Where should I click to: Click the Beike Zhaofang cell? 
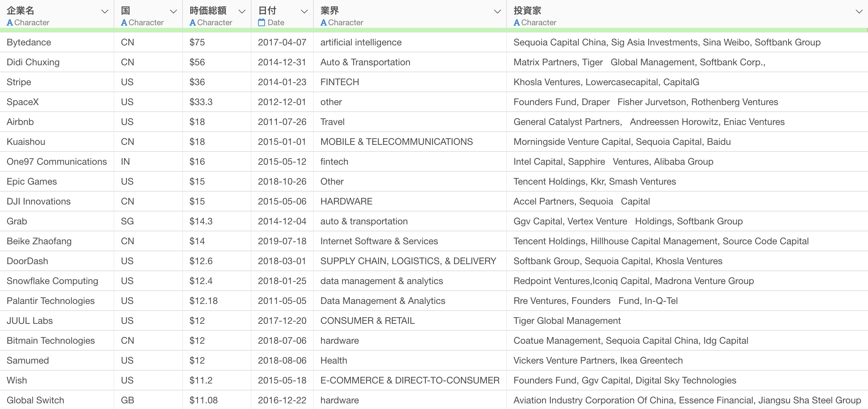click(57, 241)
